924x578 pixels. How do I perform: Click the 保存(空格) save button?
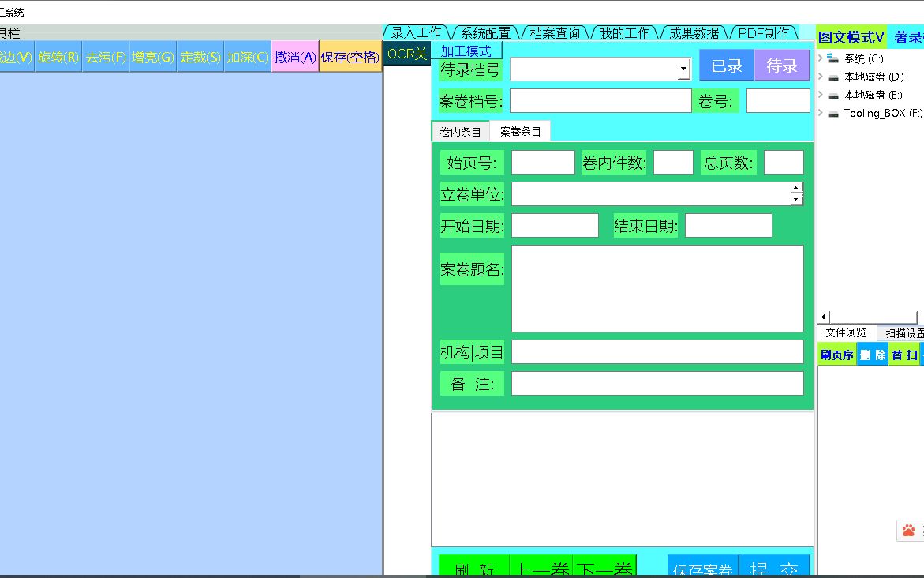tap(349, 55)
